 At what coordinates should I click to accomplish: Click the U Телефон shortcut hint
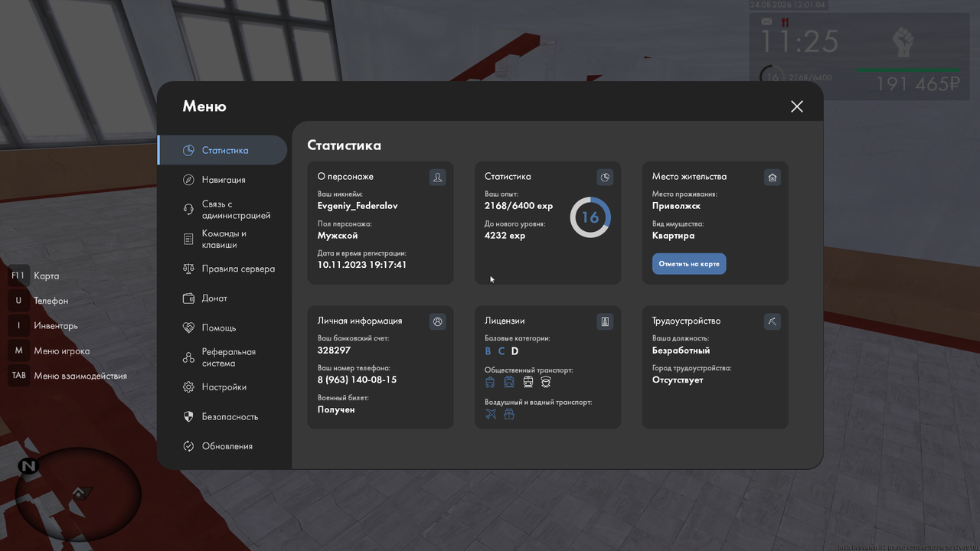click(38, 301)
